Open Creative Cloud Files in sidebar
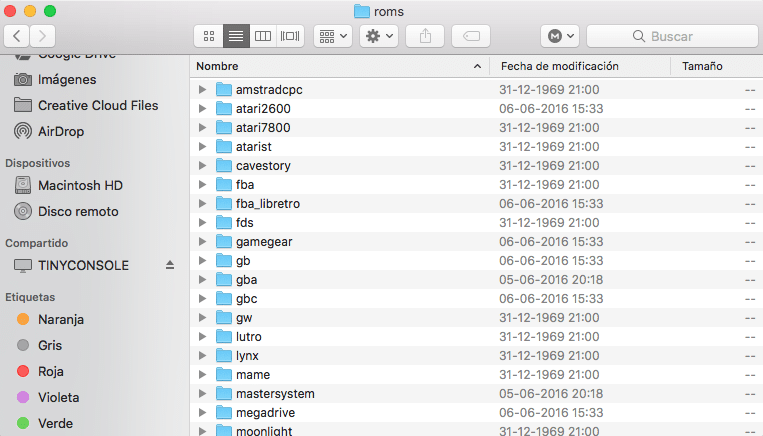 [86, 105]
